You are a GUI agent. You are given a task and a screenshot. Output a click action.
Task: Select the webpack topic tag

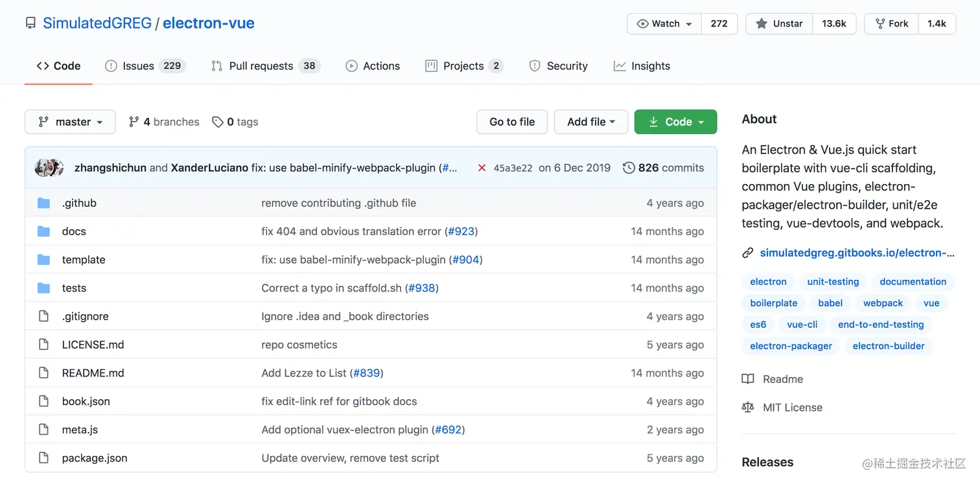883,303
